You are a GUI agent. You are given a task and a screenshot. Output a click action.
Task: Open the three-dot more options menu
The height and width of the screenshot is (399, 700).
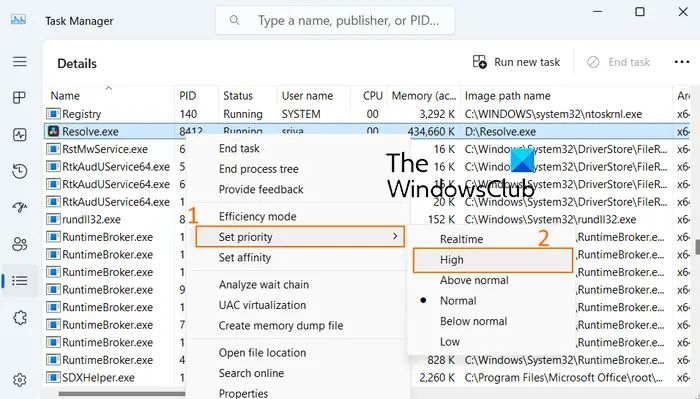click(x=682, y=62)
